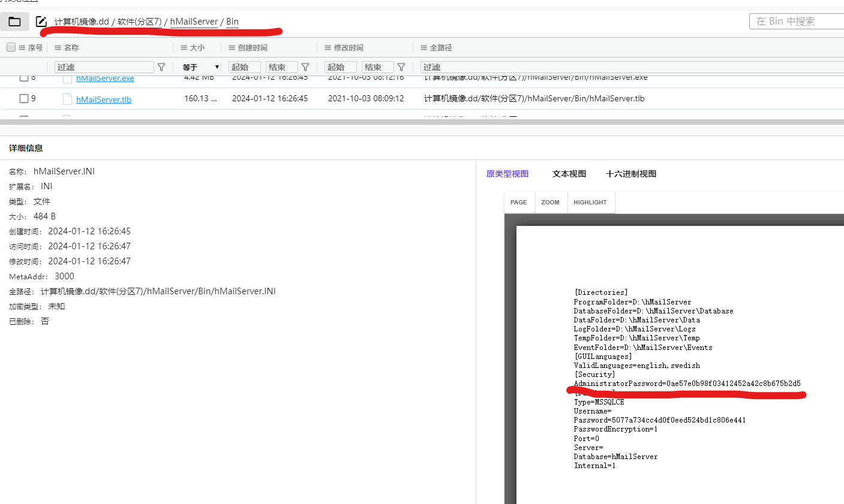Click the 访问时间 value in details
The height and width of the screenshot is (504, 844).
(x=89, y=246)
